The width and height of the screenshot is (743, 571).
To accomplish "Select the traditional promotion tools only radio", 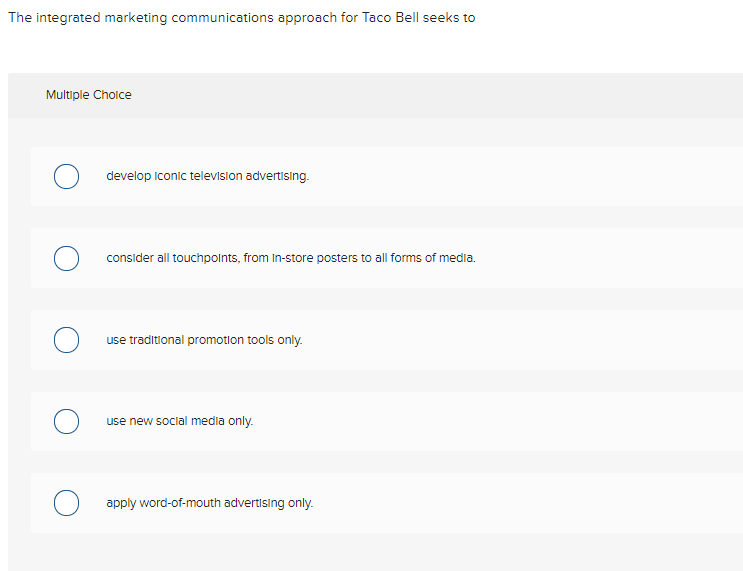I will click(67, 340).
